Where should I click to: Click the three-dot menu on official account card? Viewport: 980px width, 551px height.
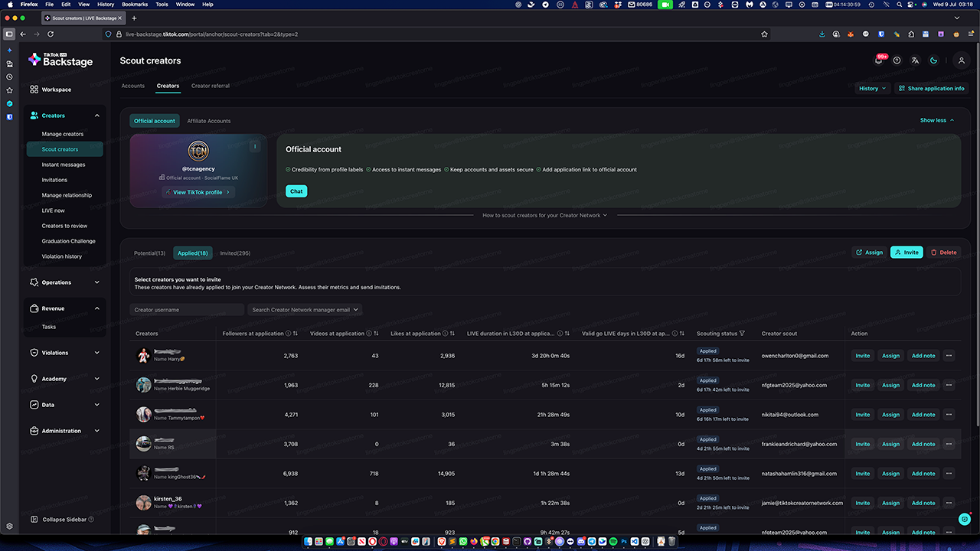point(255,146)
